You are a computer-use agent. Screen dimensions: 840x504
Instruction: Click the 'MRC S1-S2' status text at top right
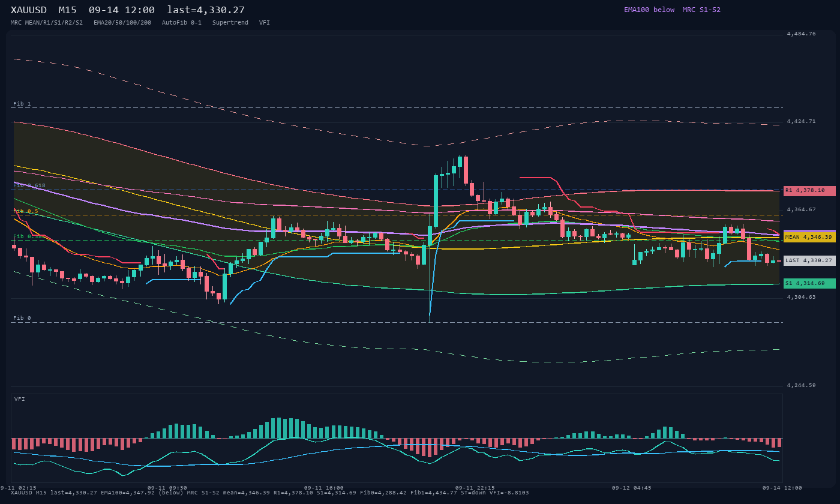(701, 10)
